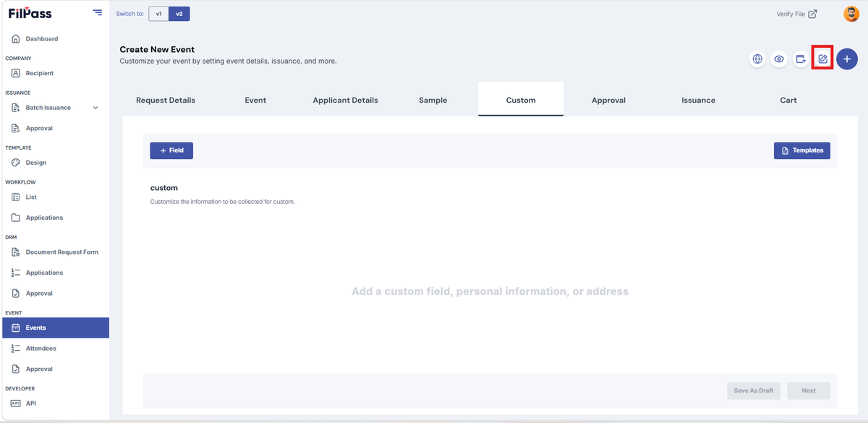868x423 pixels.
Task: Switch to version v1
Action: pyautogui.click(x=158, y=14)
